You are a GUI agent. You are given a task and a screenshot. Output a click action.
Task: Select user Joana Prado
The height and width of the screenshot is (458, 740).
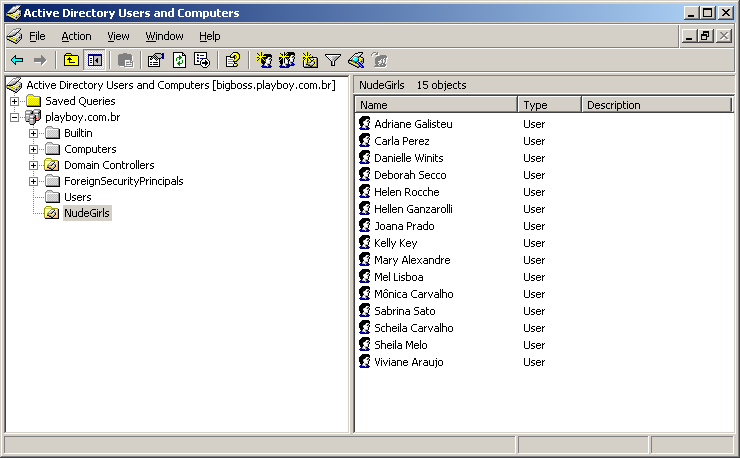click(x=404, y=226)
